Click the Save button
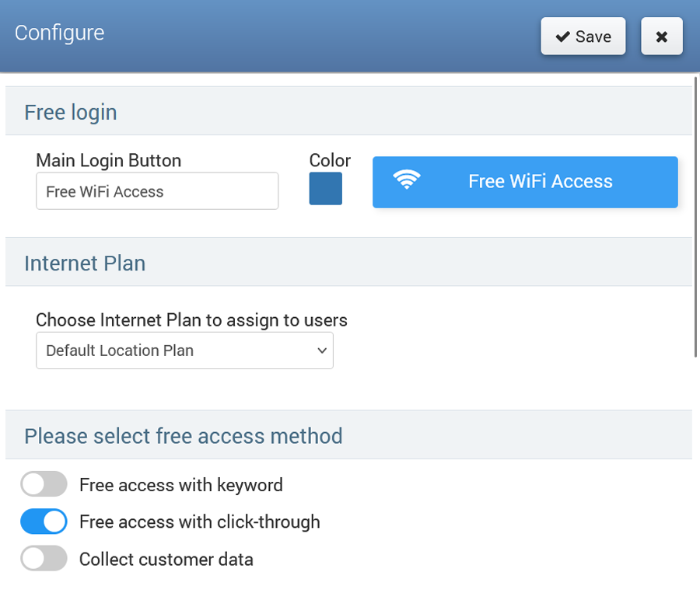Viewport: 700px width, 607px height. 583,37
